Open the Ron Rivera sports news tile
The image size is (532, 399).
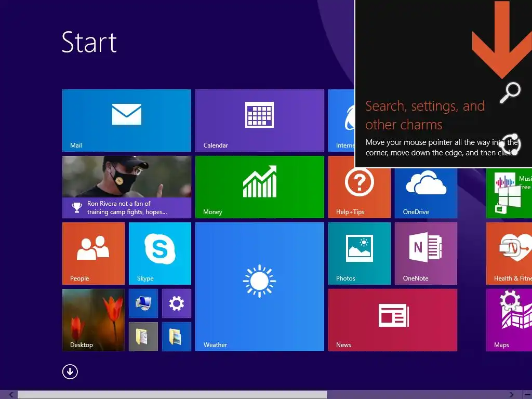click(x=127, y=187)
